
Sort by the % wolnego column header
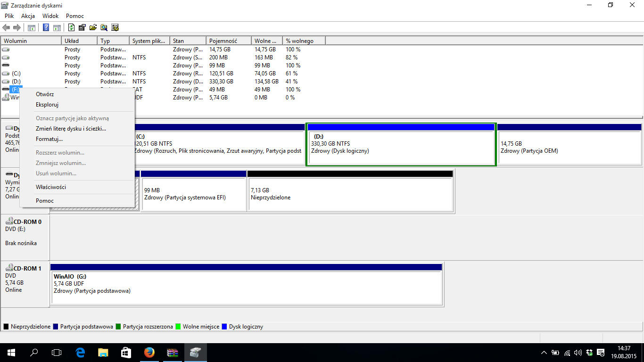[305, 41]
